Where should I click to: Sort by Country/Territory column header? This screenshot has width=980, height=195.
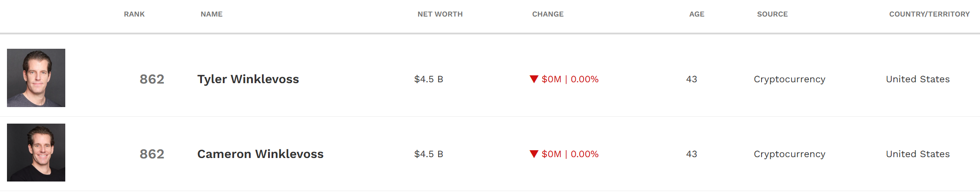930,14
